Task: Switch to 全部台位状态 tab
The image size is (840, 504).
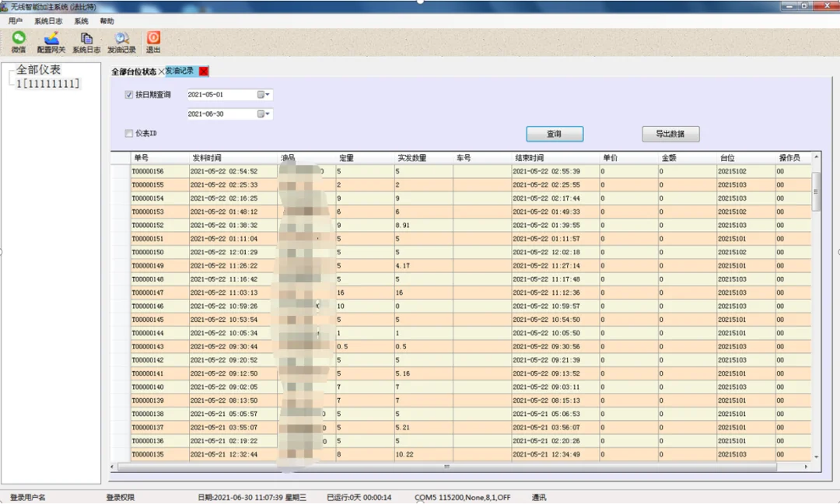Action: [134, 72]
